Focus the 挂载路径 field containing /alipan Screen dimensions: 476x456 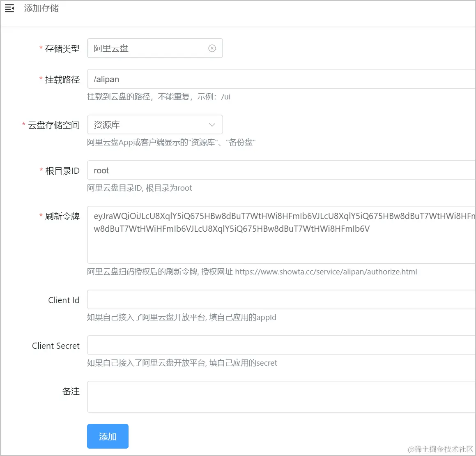coord(281,79)
